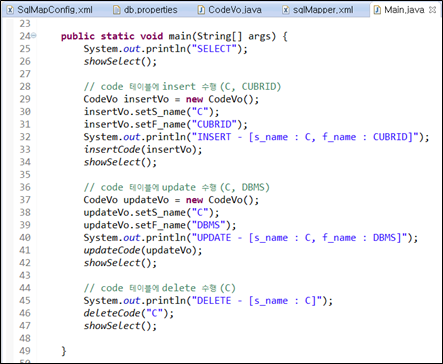The height and width of the screenshot is (364, 443).
Task: Click the db.properties file icon
Action: tap(117, 10)
